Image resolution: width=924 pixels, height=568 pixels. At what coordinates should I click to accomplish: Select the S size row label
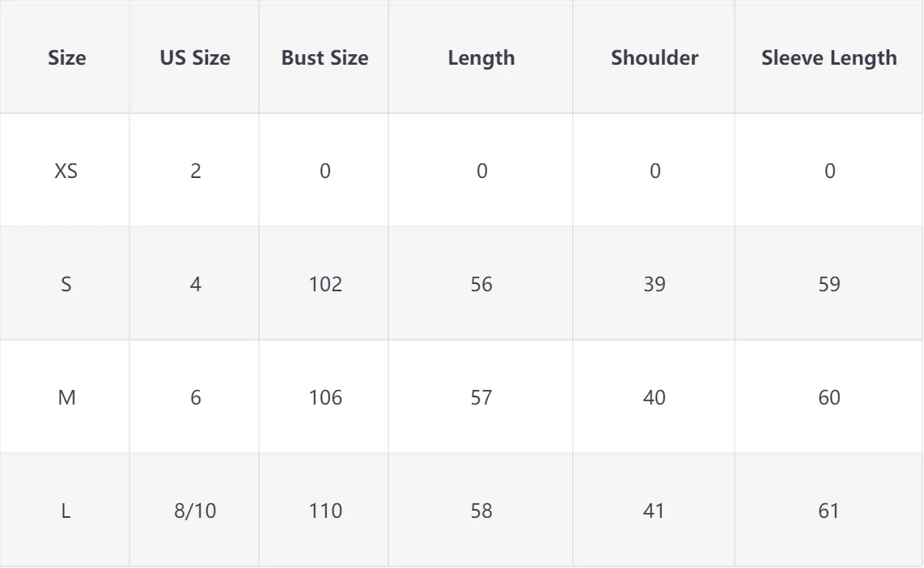point(64,283)
